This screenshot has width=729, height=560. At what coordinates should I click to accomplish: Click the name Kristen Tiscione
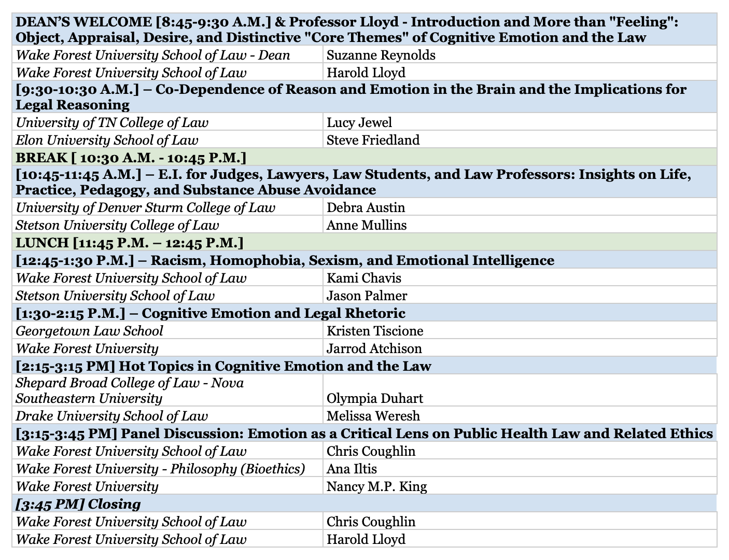click(x=375, y=331)
